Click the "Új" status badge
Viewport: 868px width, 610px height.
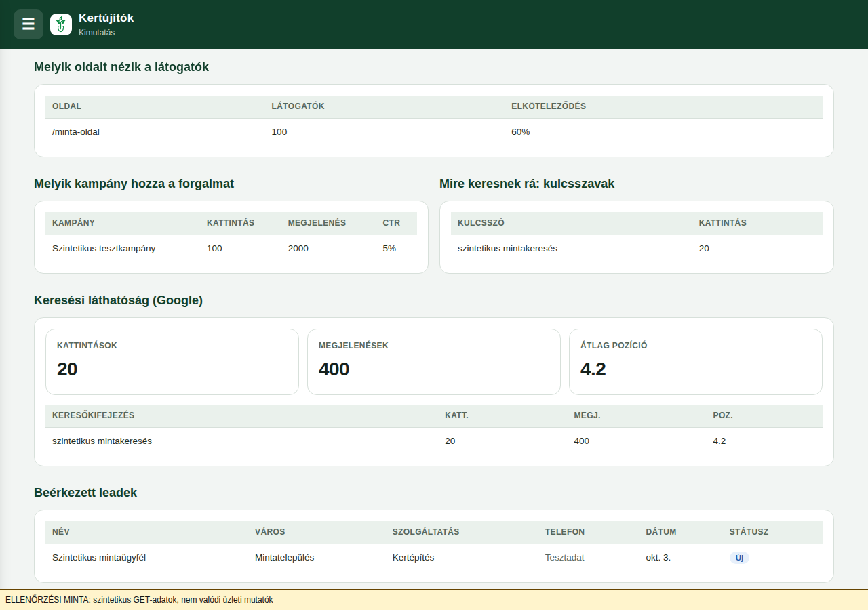point(739,558)
